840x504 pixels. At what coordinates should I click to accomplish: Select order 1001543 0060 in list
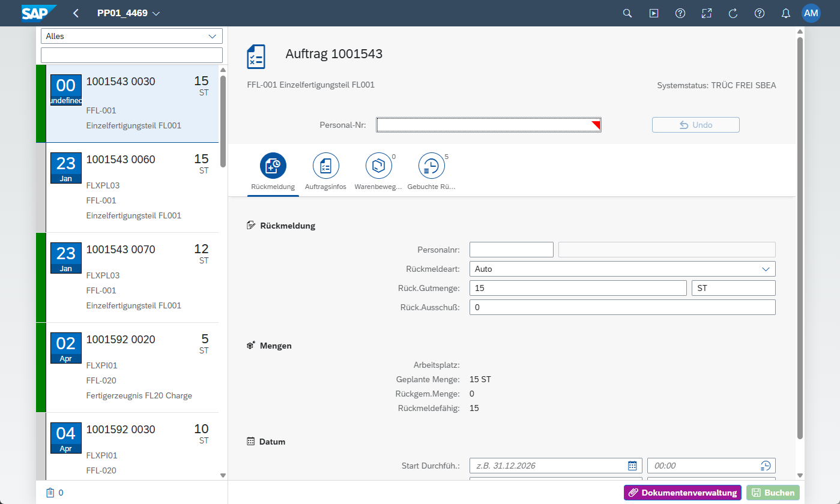click(x=132, y=188)
